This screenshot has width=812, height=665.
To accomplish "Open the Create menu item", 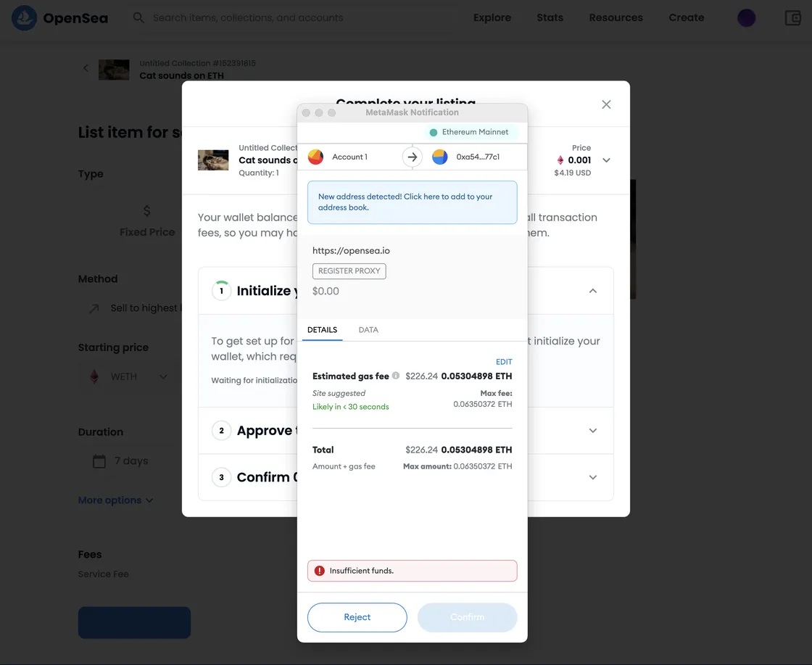I will pyautogui.click(x=686, y=17).
